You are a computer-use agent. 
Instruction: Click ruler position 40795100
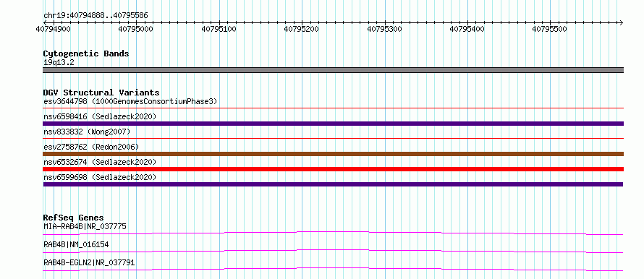pyautogui.click(x=219, y=29)
